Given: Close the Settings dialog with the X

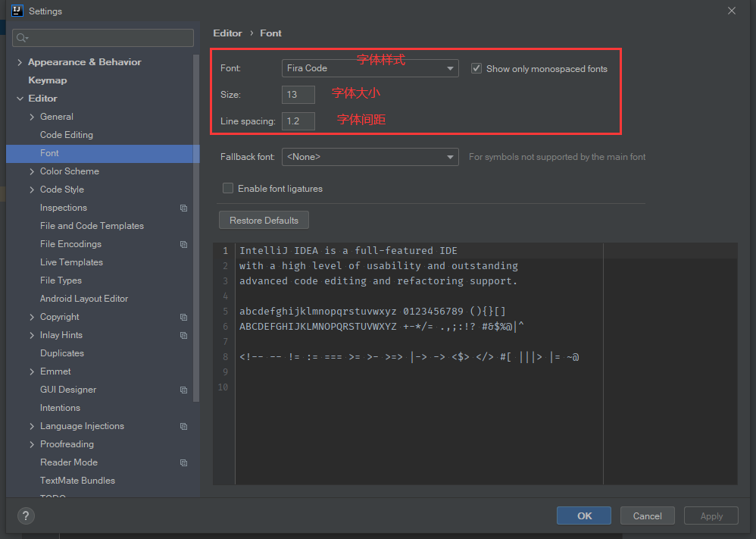Looking at the screenshot, I should 732,11.
